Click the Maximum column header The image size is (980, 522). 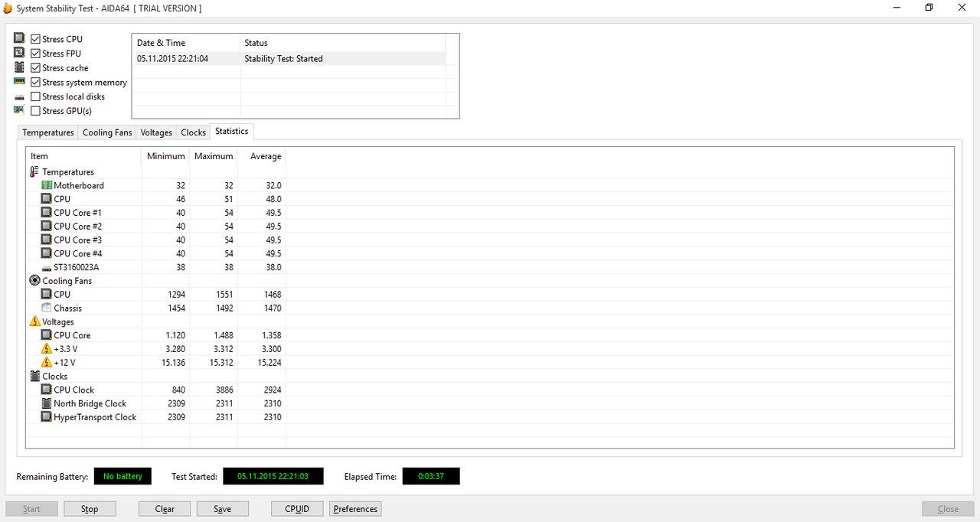coord(214,156)
